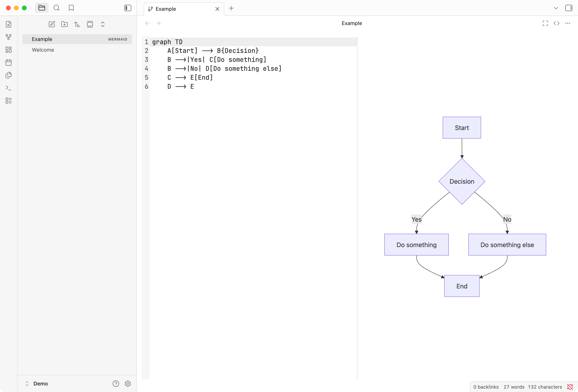
Task: Click the templates icon in ribbon
Action: tap(8, 75)
